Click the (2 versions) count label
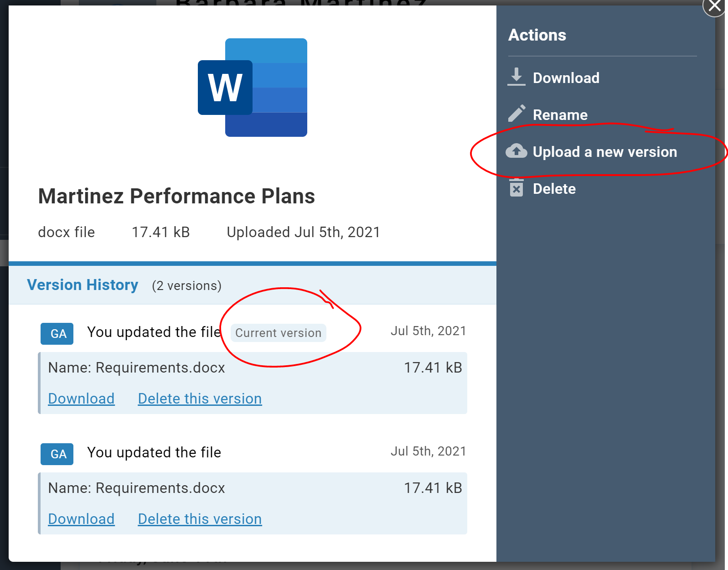Screen dimensions: 728x570 click(186, 286)
